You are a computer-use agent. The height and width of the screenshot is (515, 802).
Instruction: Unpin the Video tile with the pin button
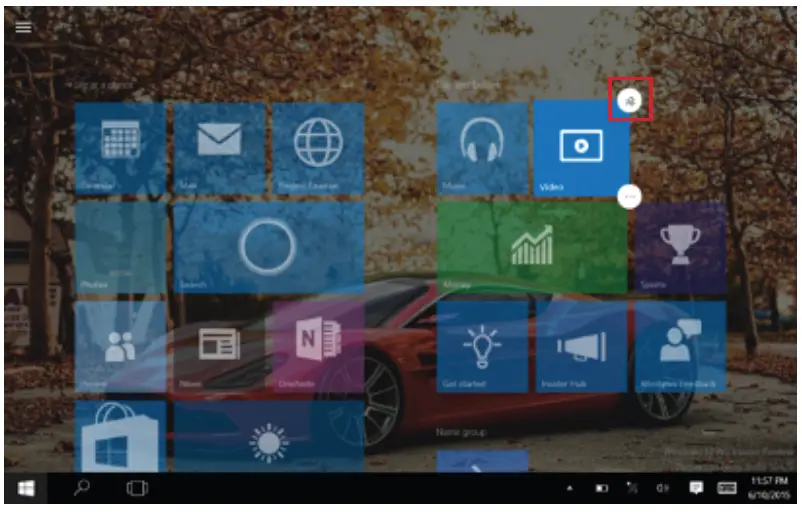click(x=630, y=101)
